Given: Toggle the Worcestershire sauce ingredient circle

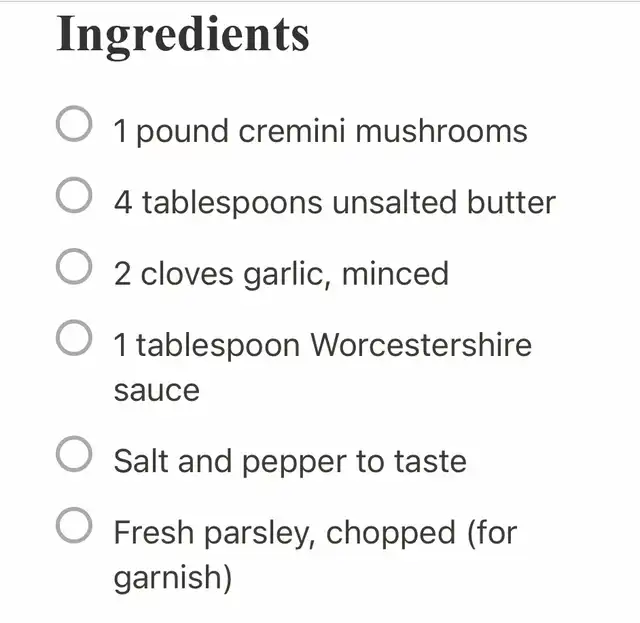Looking at the screenshot, I should coord(74,340).
